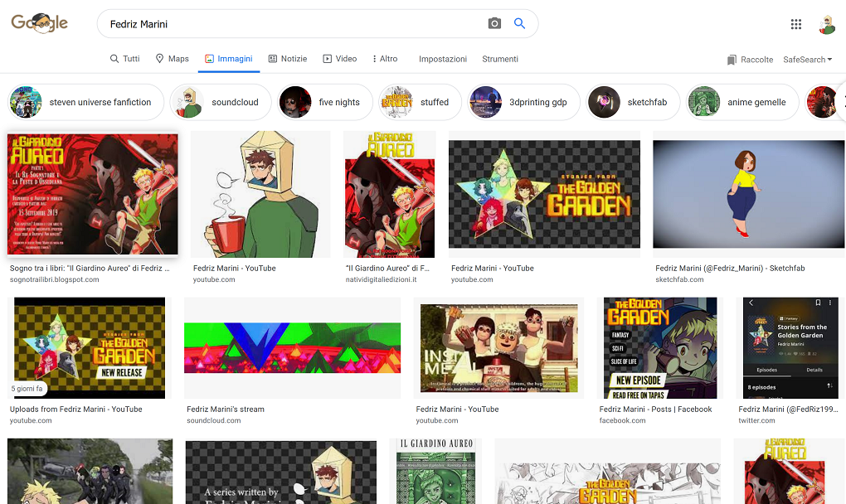
Task: Switch to the Notizie tab
Action: (x=287, y=59)
